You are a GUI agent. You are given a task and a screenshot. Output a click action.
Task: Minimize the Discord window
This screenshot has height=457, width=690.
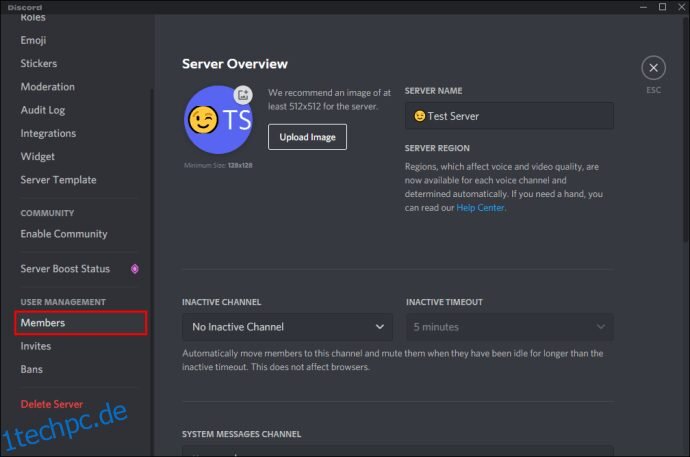[x=643, y=7]
